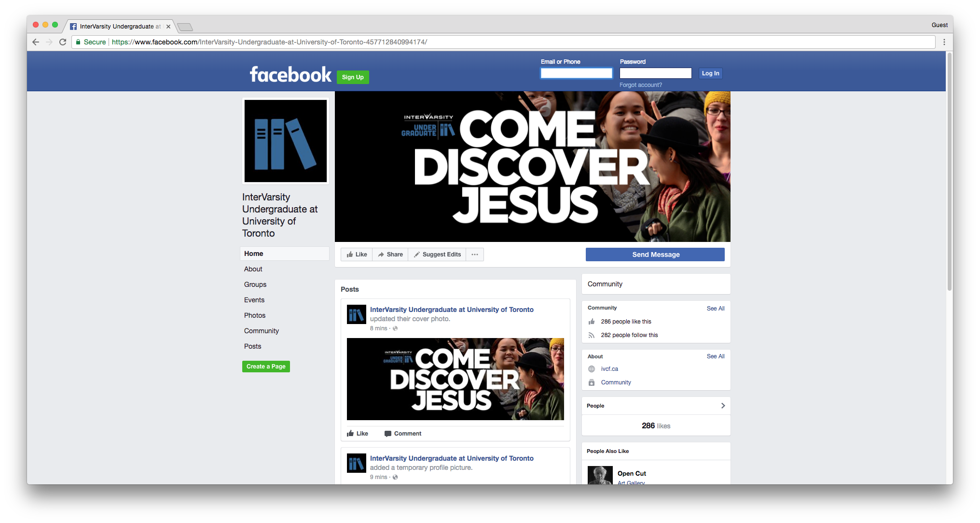This screenshot has height=523, width=980.
Task: Click the public globe icon beside 9 mins
Action: click(x=395, y=477)
